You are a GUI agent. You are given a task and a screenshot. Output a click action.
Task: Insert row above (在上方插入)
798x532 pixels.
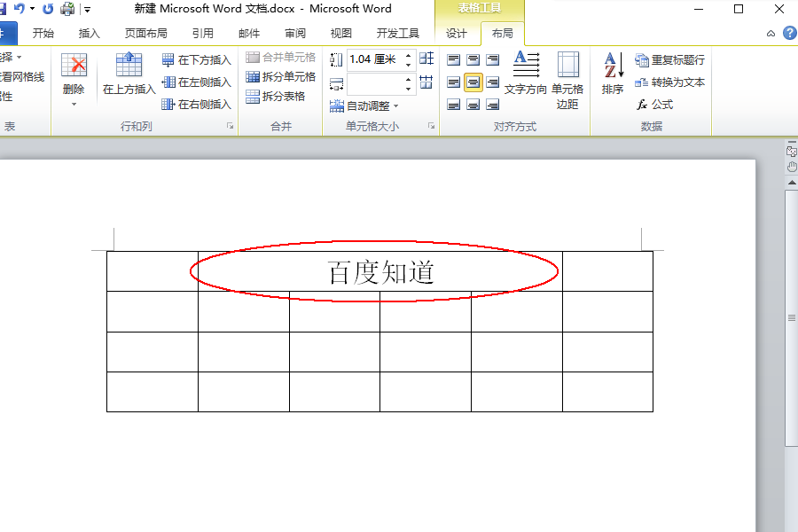click(129, 74)
